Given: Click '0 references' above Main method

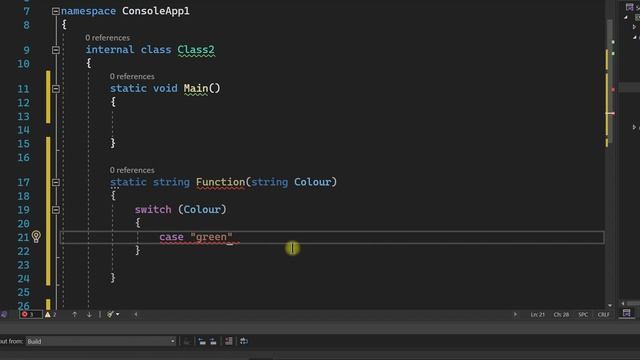Looking at the screenshot, I should (132, 76).
